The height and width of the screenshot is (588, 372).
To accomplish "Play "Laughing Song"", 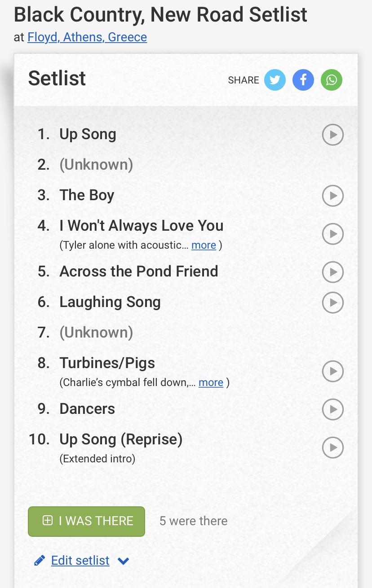I will pyautogui.click(x=332, y=303).
